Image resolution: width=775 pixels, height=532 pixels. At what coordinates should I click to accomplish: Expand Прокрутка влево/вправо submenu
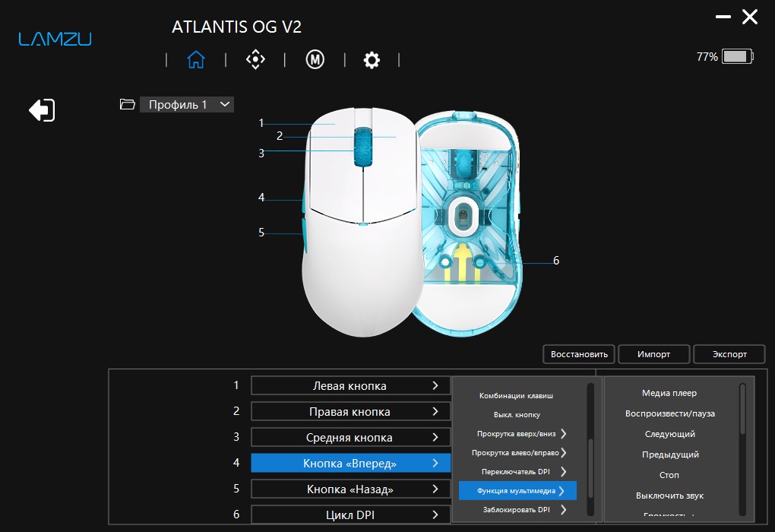tap(517, 452)
